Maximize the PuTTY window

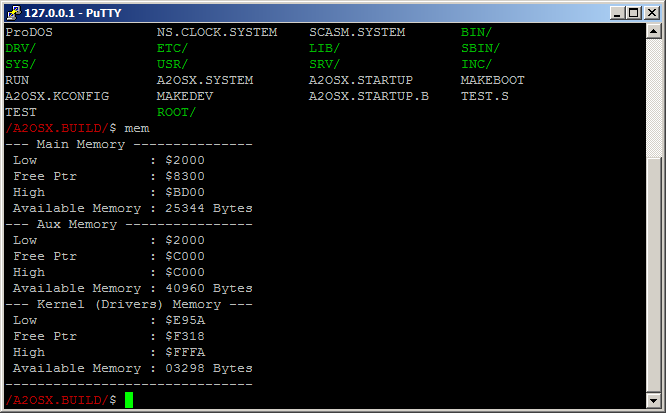pyautogui.click(x=634, y=13)
